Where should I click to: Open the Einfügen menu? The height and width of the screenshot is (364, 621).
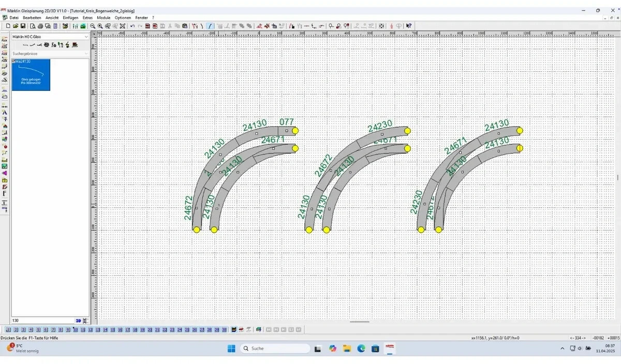(x=71, y=18)
